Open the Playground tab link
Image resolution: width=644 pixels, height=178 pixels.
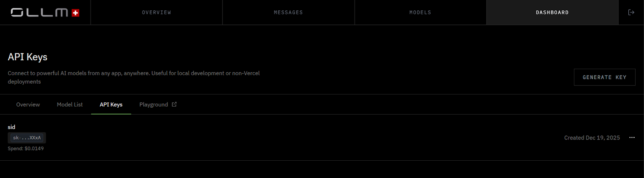[x=153, y=104]
